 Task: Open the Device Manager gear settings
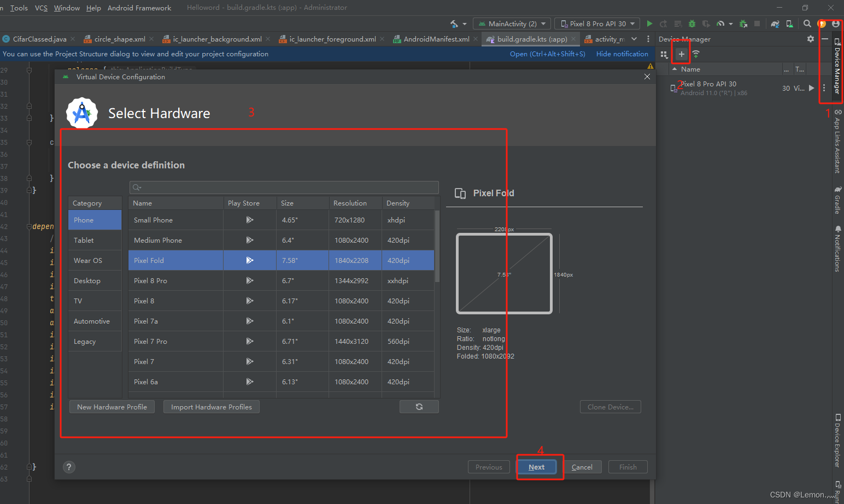811,39
